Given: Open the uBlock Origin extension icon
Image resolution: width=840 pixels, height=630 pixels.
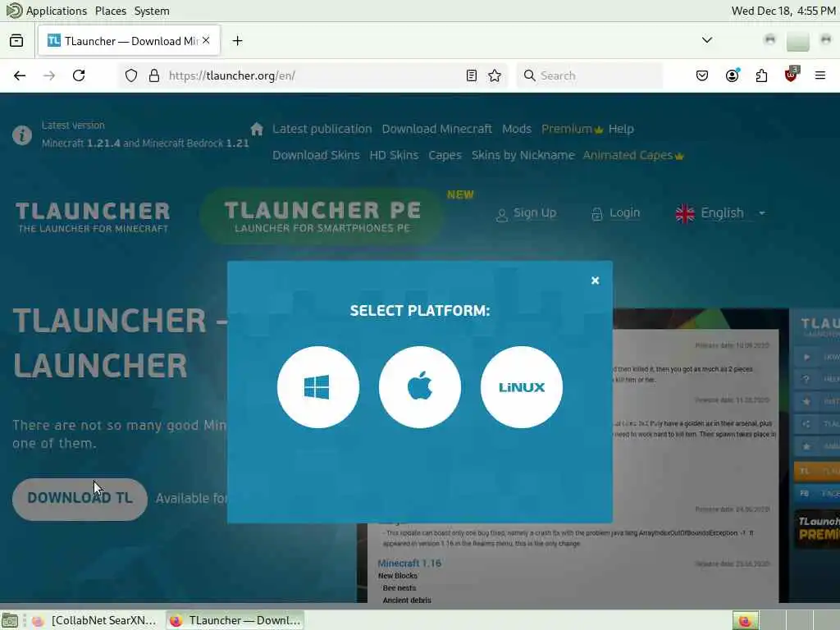Looking at the screenshot, I should 792,75.
